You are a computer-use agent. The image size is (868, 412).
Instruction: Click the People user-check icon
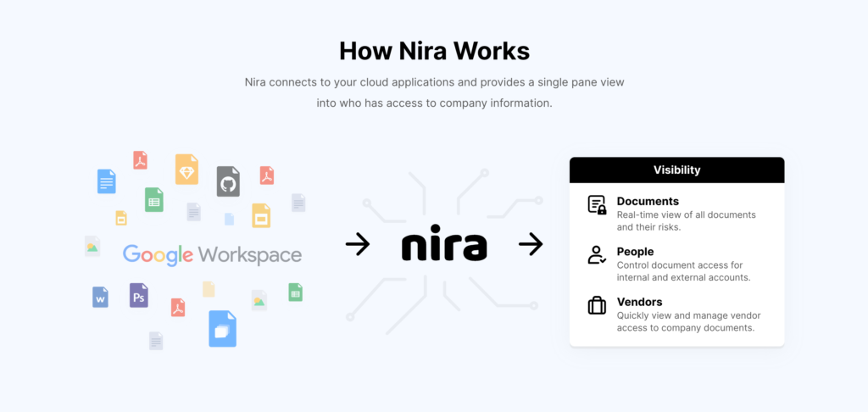click(x=597, y=255)
